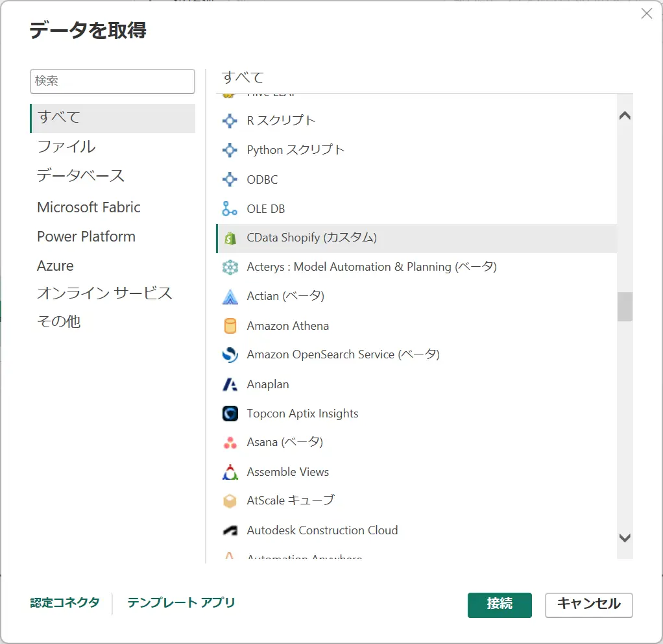Click the connector list scrollbar thumb

coord(625,306)
